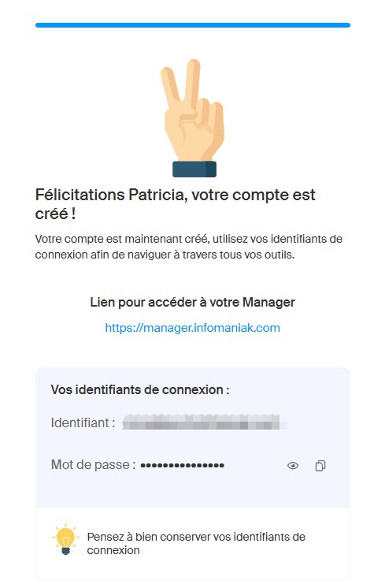
Task: Click the empty area below the password row
Action: tap(193, 489)
